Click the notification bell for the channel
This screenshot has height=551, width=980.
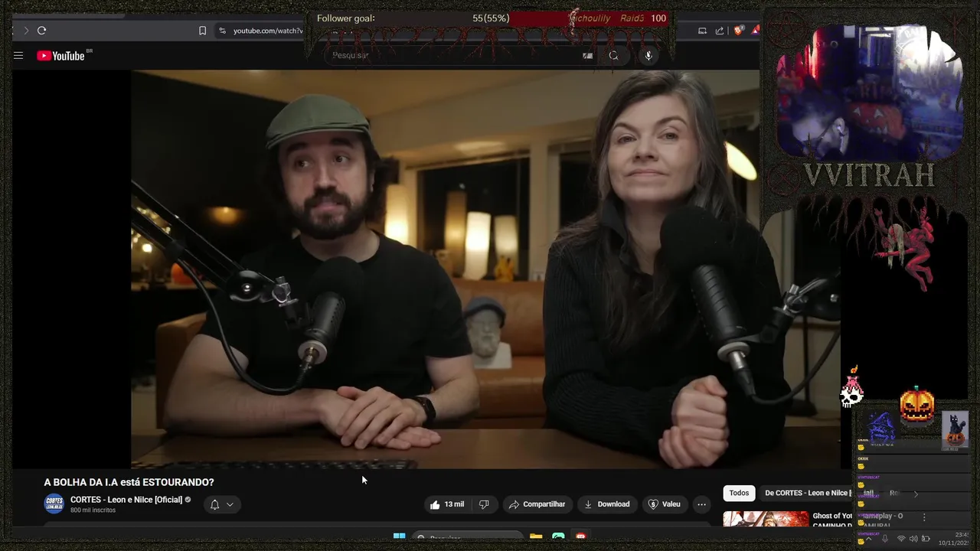[x=214, y=504]
